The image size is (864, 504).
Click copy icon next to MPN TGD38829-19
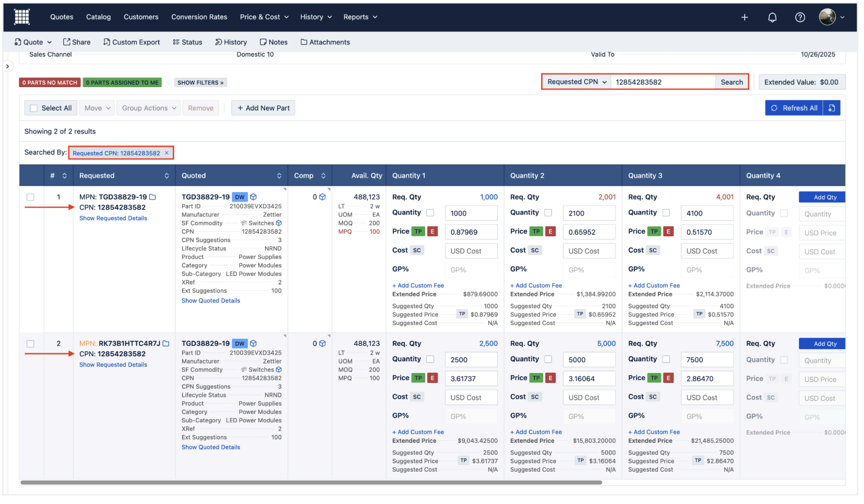[153, 197]
